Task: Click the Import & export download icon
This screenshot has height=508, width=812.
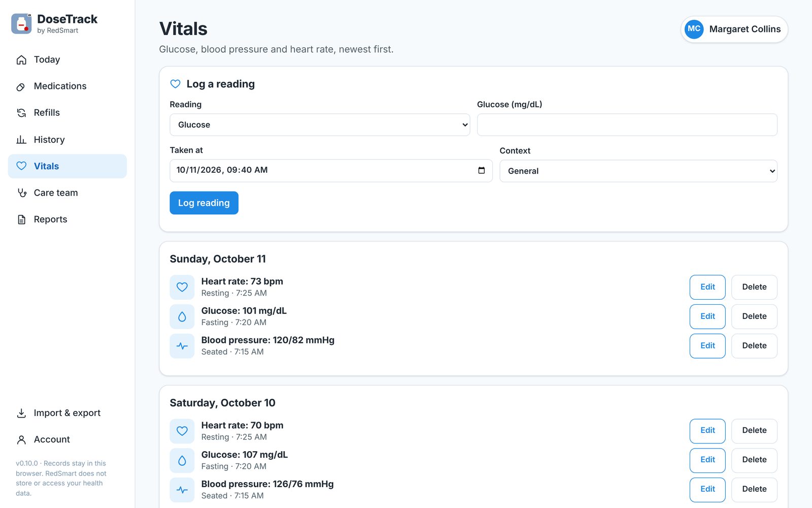Action: click(x=21, y=413)
